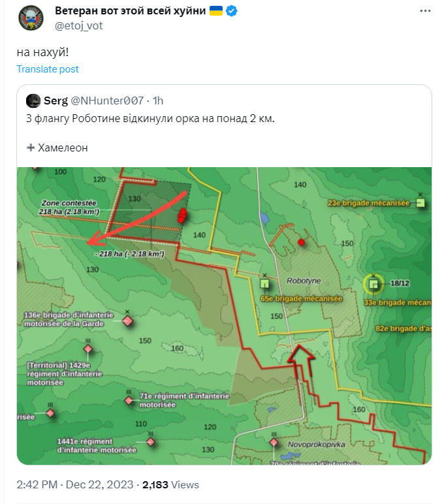The height and width of the screenshot is (504, 444).
Task: Click the 2:42 PM Dec 22, 2023 timestamp
Action: tap(75, 485)
